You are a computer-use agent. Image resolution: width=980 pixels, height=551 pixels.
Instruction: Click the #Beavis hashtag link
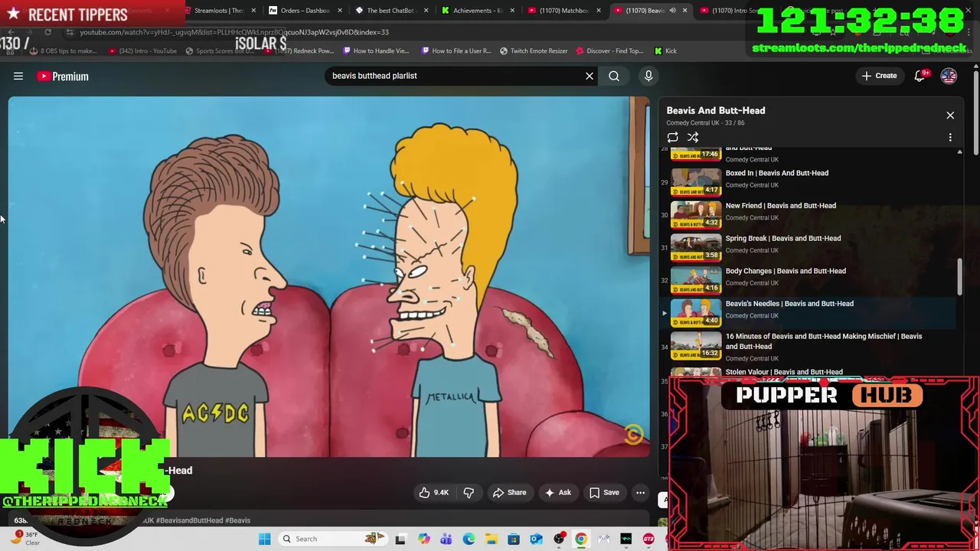coord(237,520)
